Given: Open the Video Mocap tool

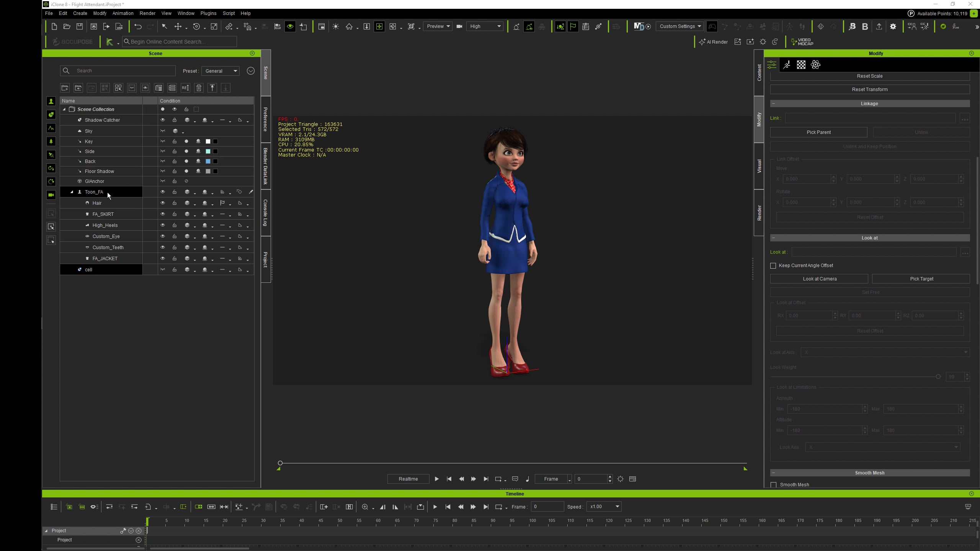Looking at the screenshot, I should [x=802, y=42].
